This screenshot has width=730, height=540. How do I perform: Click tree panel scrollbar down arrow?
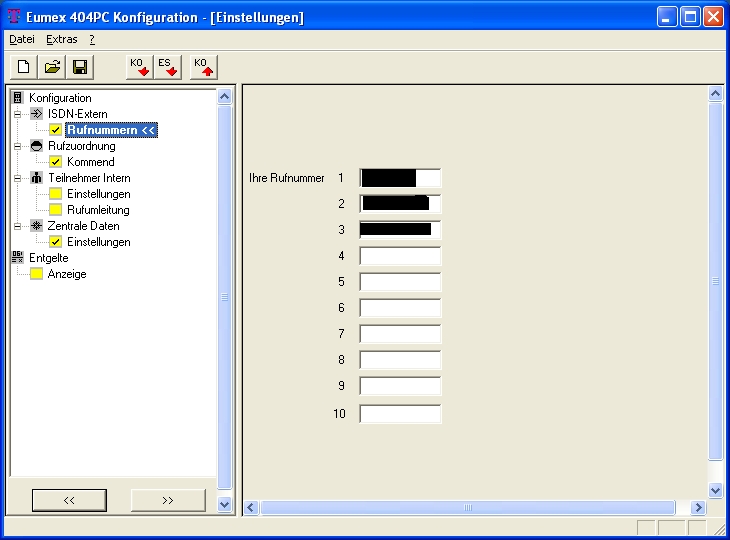coord(224,504)
